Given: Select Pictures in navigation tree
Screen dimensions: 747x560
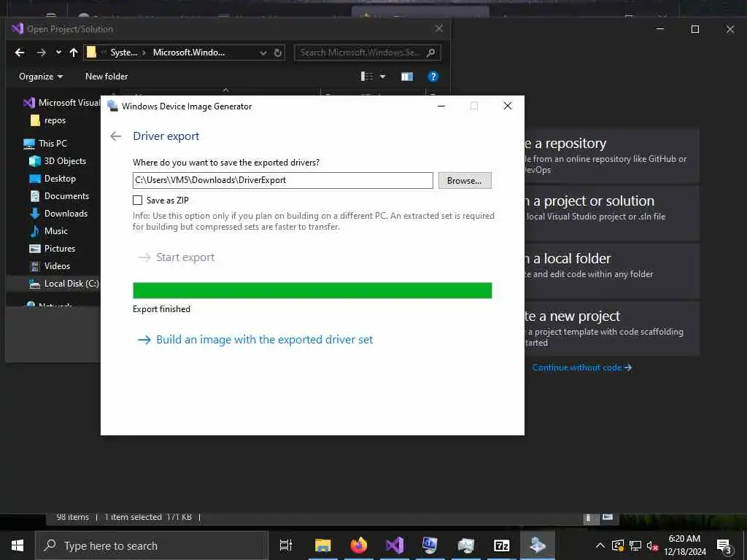Looking at the screenshot, I should [53, 249].
